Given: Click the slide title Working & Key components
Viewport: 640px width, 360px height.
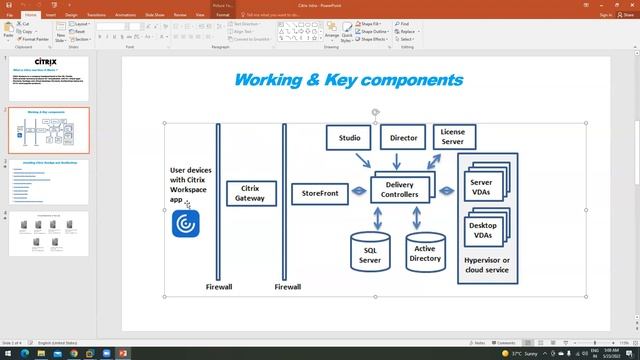Looking at the screenshot, I should [349, 80].
